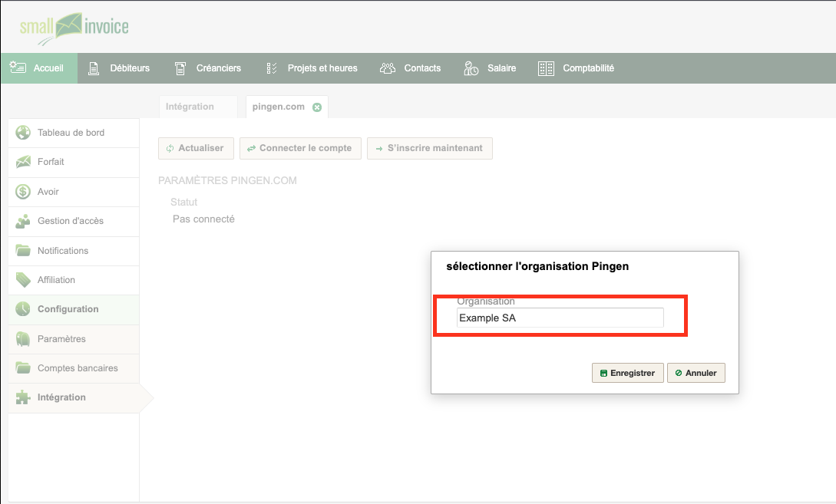The width and height of the screenshot is (836, 504).
Task: Save with the Enregistrer button
Action: tap(627, 373)
